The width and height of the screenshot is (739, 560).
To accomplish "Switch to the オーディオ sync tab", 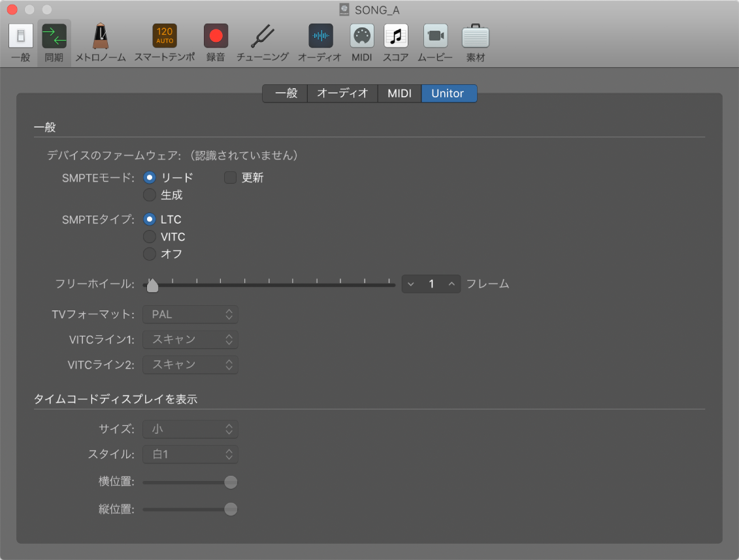I will 342,93.
